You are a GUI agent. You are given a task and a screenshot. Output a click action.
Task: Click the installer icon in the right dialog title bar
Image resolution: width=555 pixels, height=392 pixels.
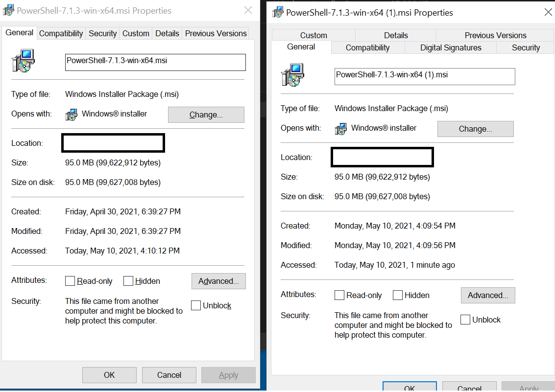point(278,13)
